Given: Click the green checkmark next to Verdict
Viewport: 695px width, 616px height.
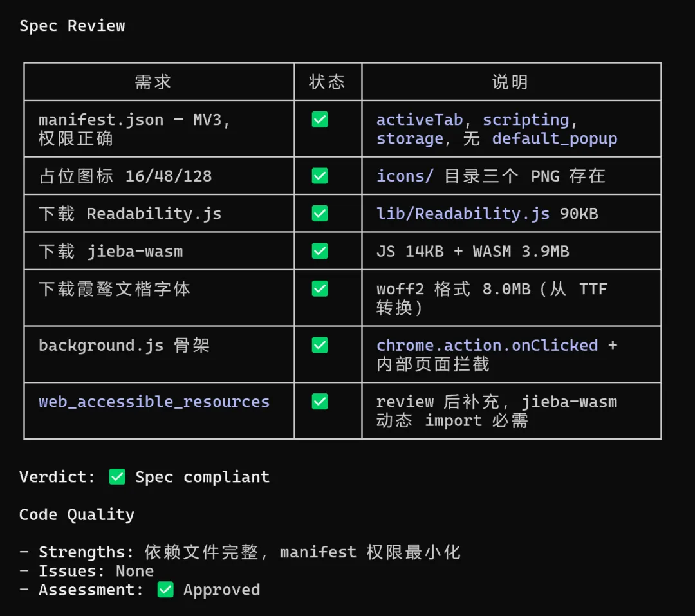Looking at the screenshot, I should coord(117,477).
